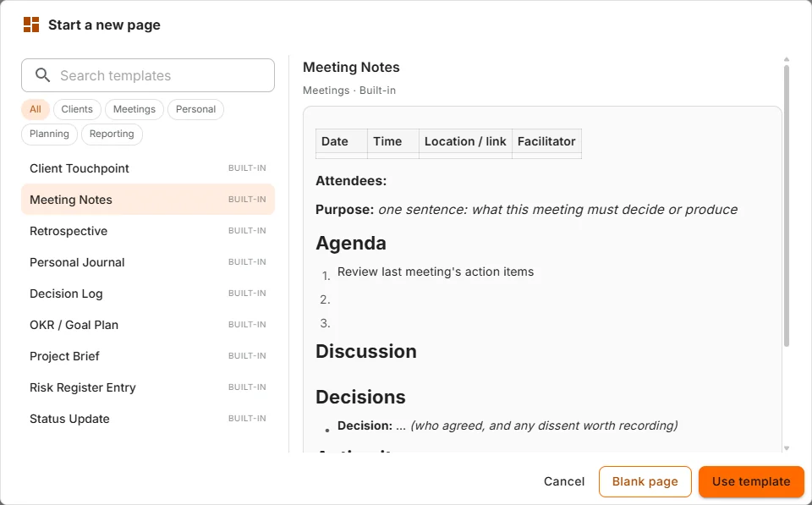Cancel the new page dialog
812x505 pixels.
pyautogui.click(x=564, y=481)
